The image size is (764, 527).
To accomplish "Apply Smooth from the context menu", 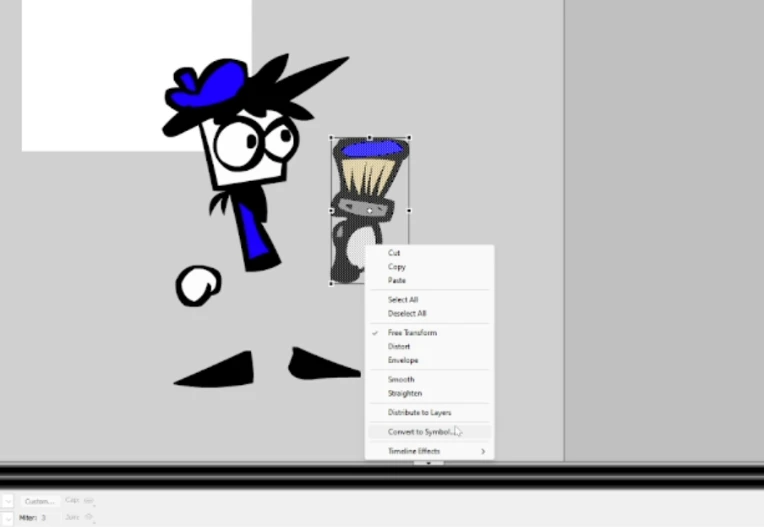I will [429, 379].
